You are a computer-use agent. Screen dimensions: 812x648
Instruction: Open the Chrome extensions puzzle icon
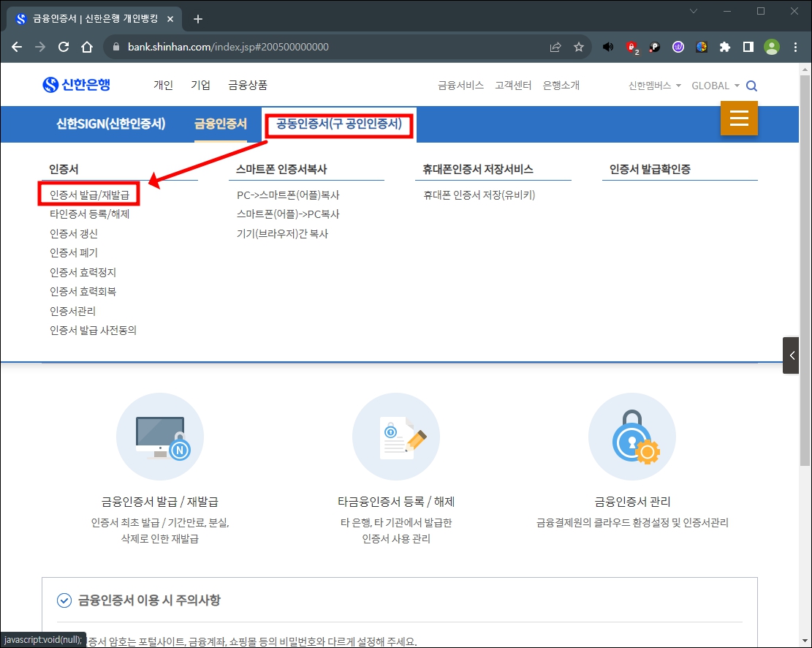(724, 46)
